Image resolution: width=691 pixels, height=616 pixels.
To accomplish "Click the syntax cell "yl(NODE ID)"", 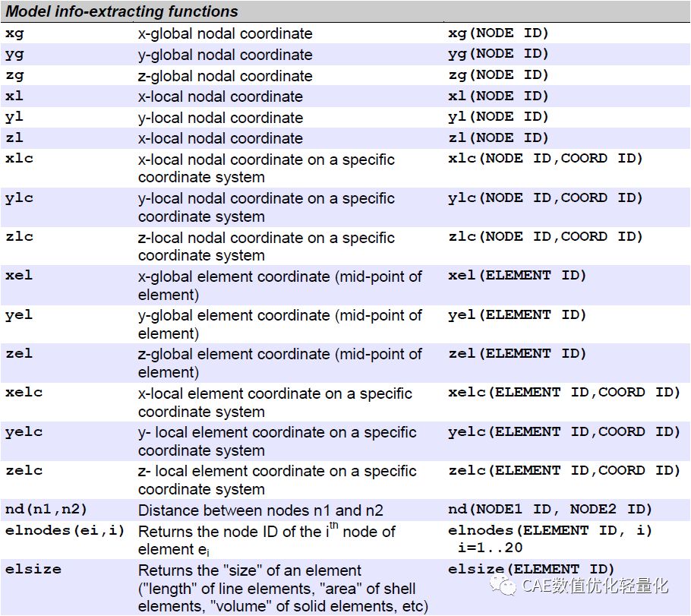I will coord(498,117).
